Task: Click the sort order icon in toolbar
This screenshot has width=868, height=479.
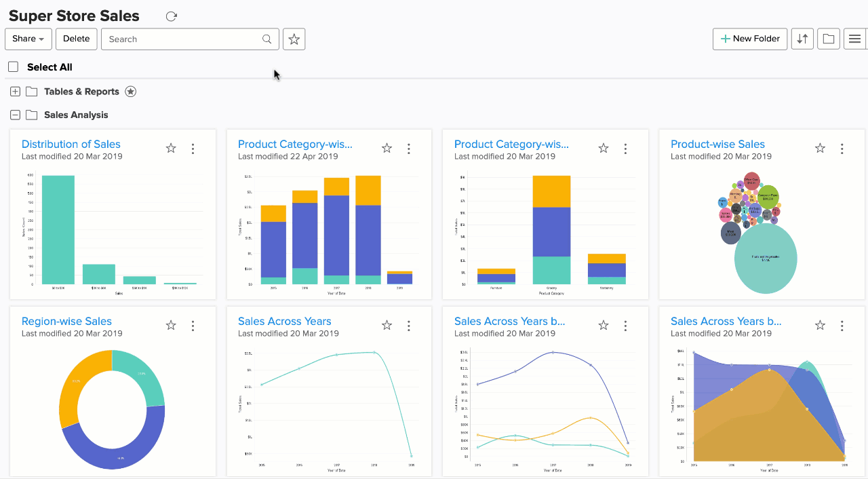Action: click(x=802, y=39)
